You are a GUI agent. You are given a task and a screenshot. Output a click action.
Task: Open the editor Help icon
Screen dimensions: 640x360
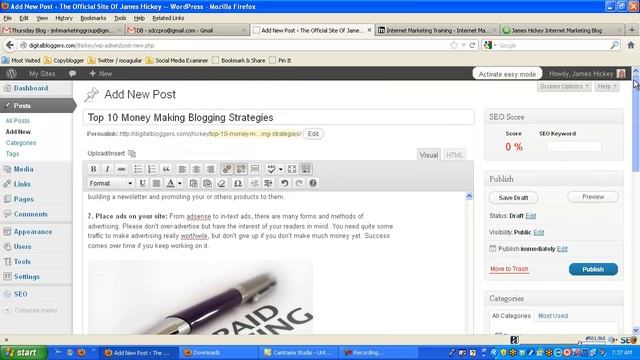point(313,183)
